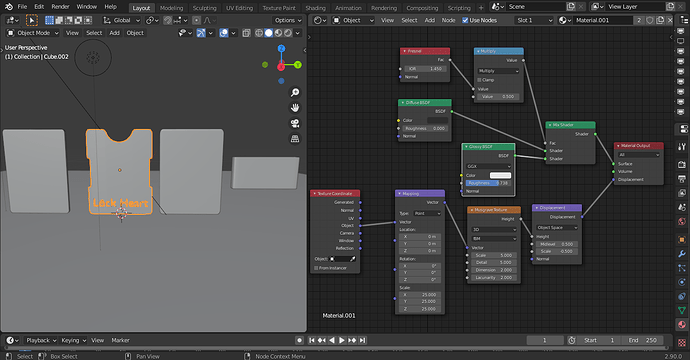
Task: Click the Marker timeline menu
Action: pyautogui.click(x=120, y=340)
